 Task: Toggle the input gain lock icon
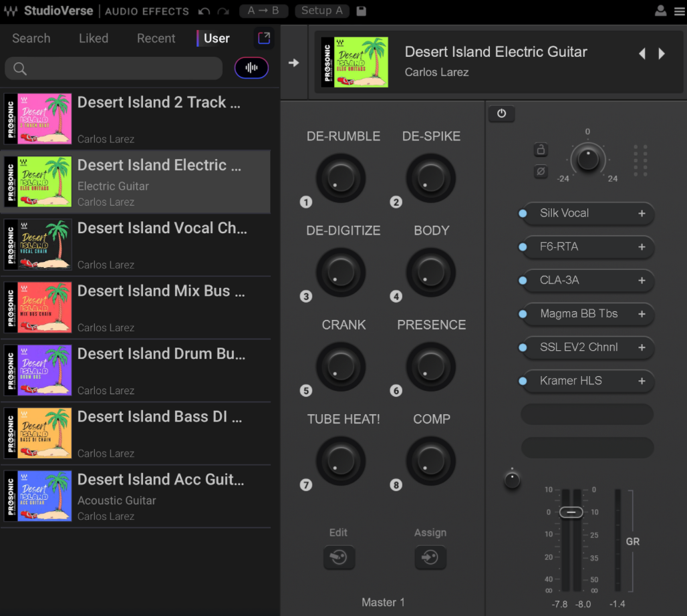541,150
